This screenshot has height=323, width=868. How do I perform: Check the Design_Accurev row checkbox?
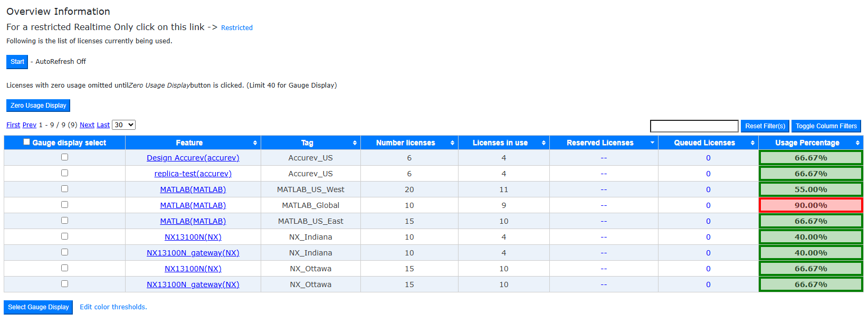pos(64,157)
